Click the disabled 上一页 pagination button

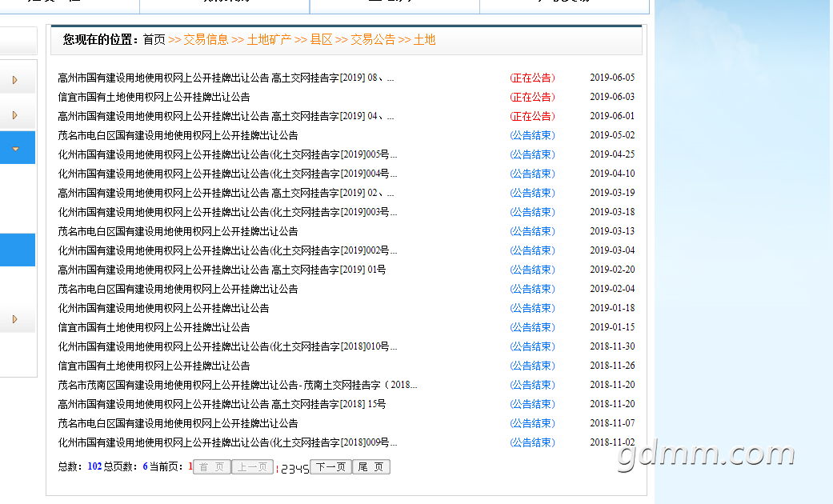[x=252, y=467]
